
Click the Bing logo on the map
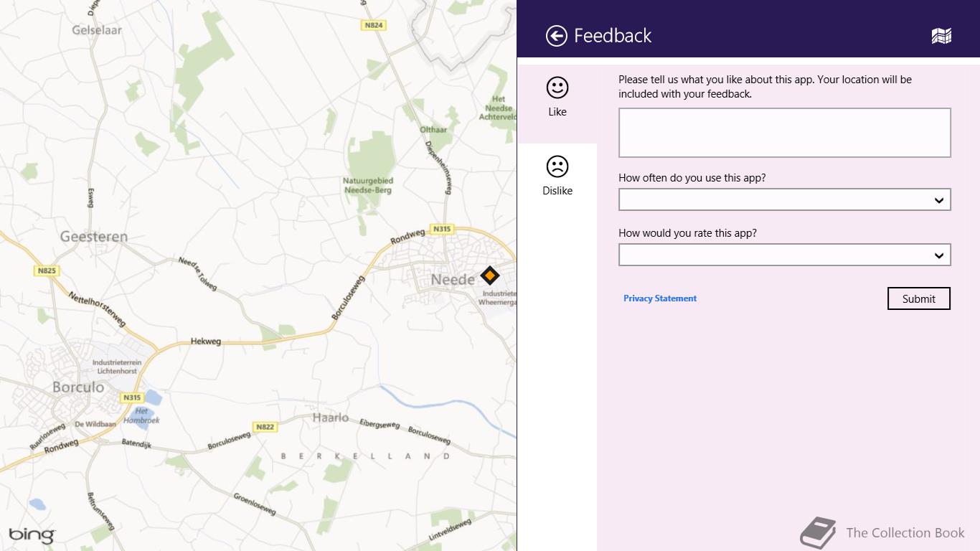pos(32,535)
